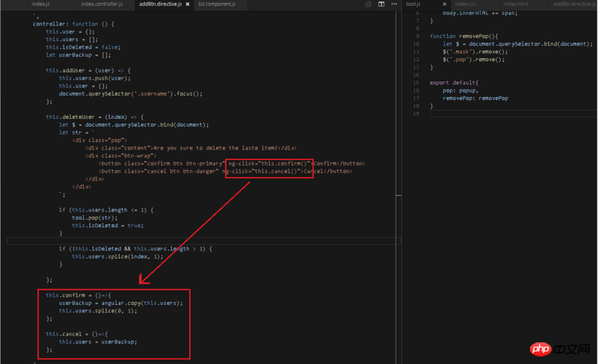Click the 'body.innerHTML += span;' line in tool.js
The image size is (598, 364).
[x=480, y=13]
